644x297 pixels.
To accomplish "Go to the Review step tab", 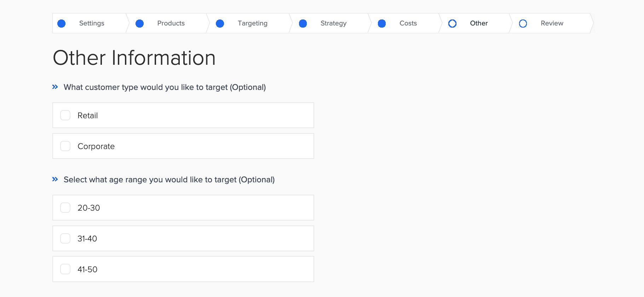I will (551, 23).
